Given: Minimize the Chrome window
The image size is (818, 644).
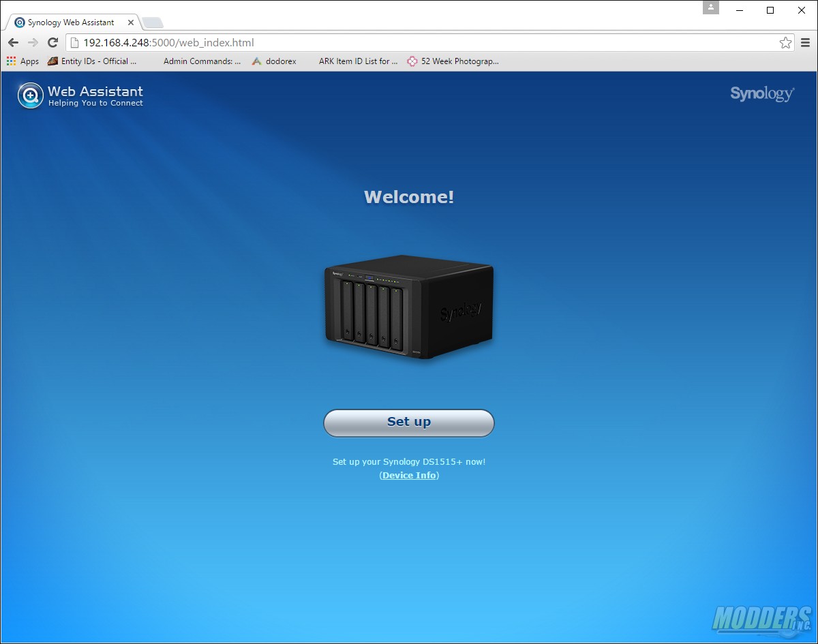Looking at the screenshot, I should click(739, 10).
